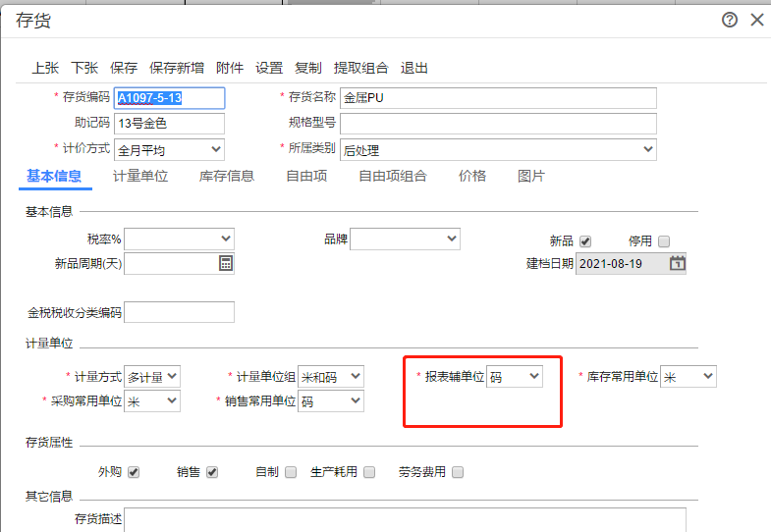
Task: Enable the 生产耗用 checkbox
Action: pos(369,472)
